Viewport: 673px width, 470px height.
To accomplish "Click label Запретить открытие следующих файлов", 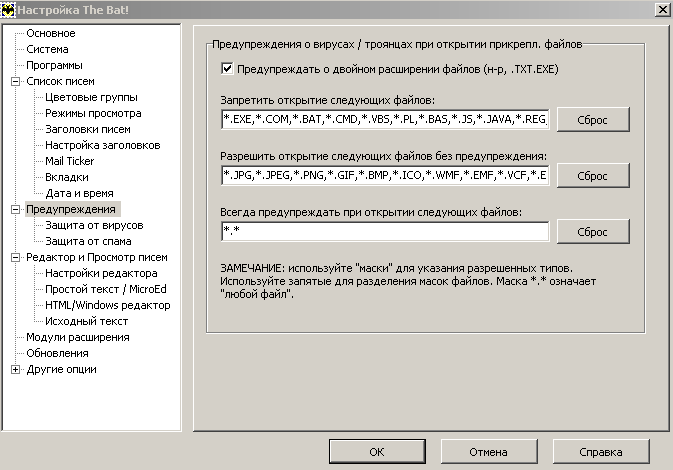I will 327,100.
